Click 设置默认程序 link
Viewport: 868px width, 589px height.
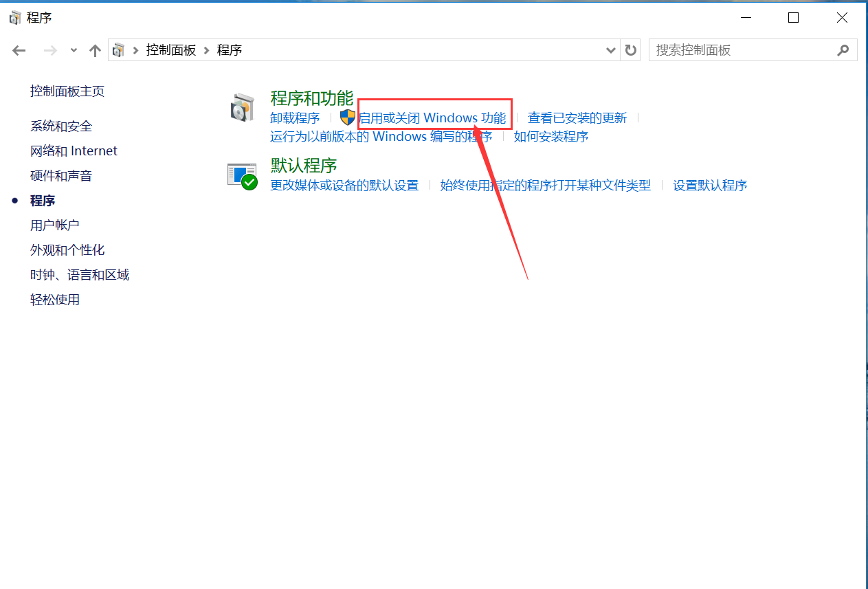(x=710, y=186)
